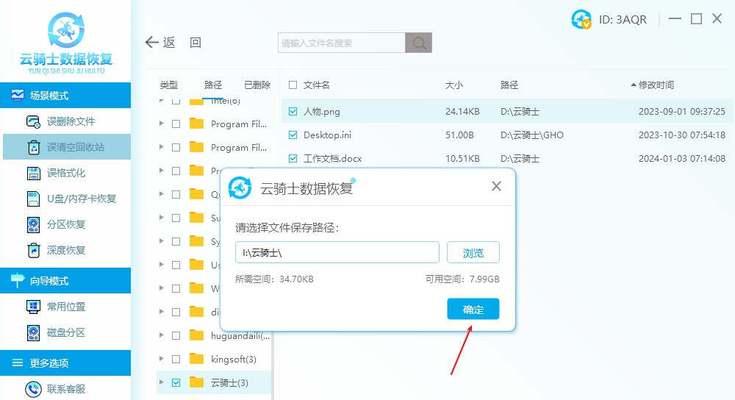Click the huguandaili folder label
Viewport: 735px width, 400px height.
pyautogui.click(x=240, y=336)
